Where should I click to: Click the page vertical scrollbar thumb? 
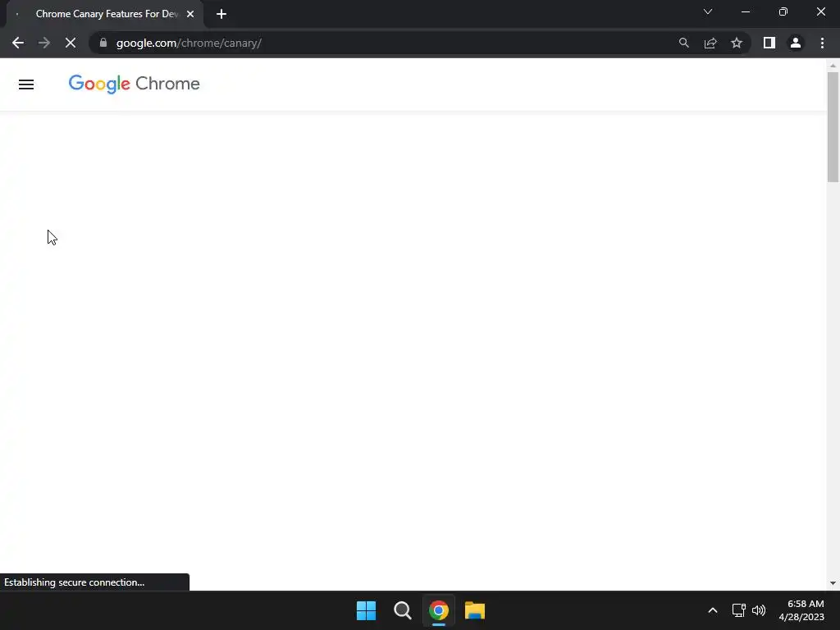click(x=833, y=127)
